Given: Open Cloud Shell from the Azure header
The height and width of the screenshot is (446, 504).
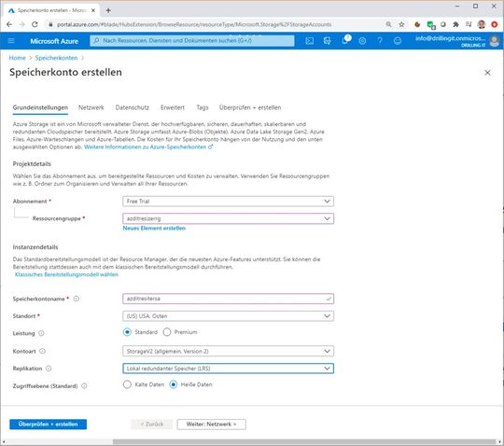Looking at the screenshot, I should pyautogui.click(x=310, y=41).
